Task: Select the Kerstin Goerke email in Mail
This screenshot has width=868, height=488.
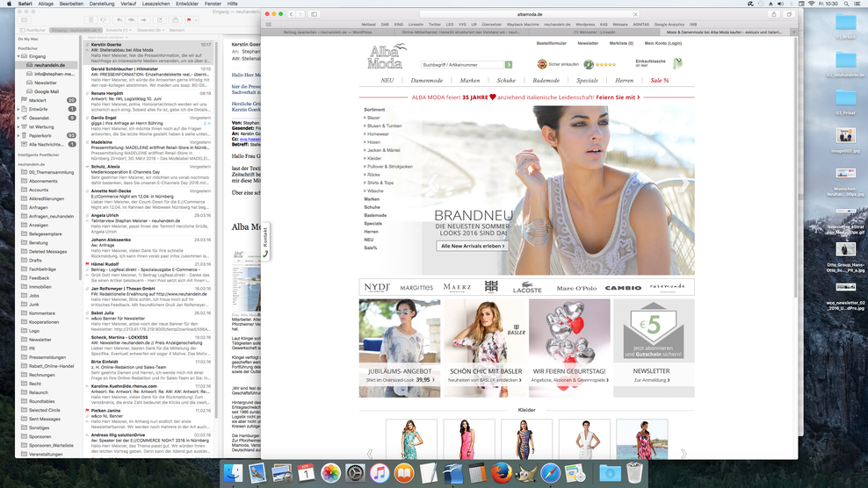Action: click(x=149, y=52)
